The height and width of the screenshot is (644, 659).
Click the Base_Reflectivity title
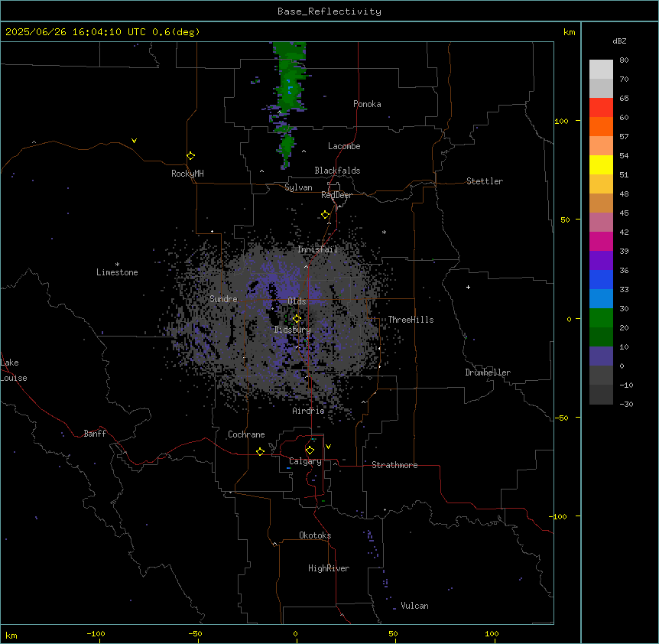coord(329,11)
